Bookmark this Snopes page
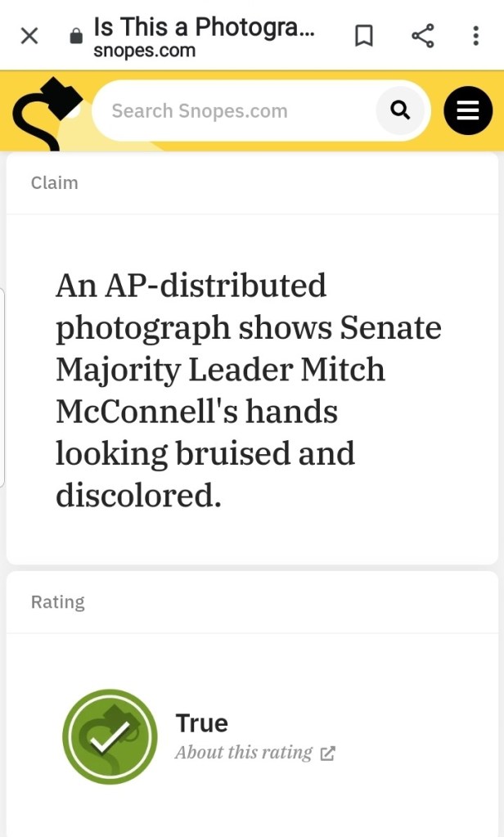This screenshot has width=504, height=837. click(x=363, y=36)
